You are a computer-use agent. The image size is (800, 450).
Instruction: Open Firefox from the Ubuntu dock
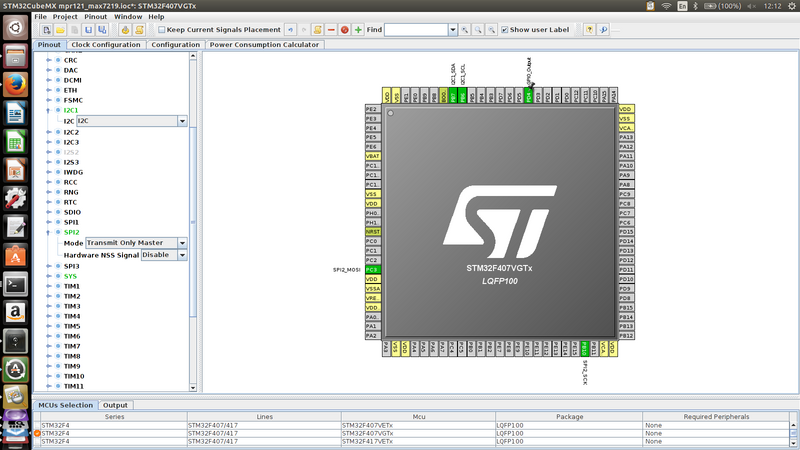pos(15,85)
